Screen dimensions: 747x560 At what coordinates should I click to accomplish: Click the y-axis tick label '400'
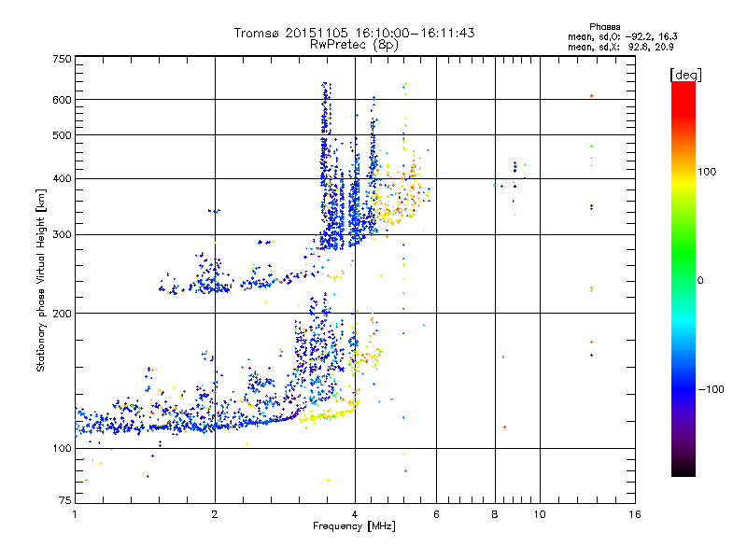pos(63,178)
